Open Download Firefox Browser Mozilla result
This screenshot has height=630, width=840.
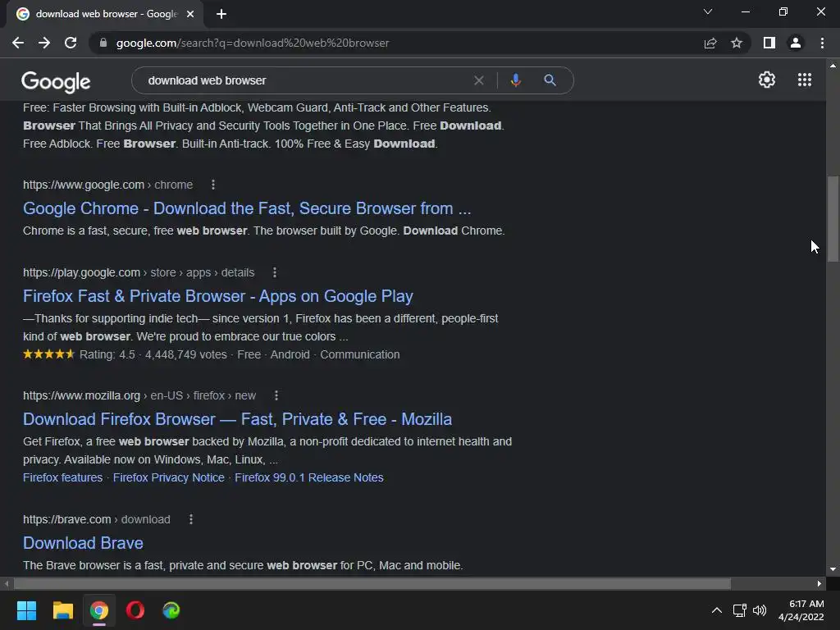click(x=237, y=419)
